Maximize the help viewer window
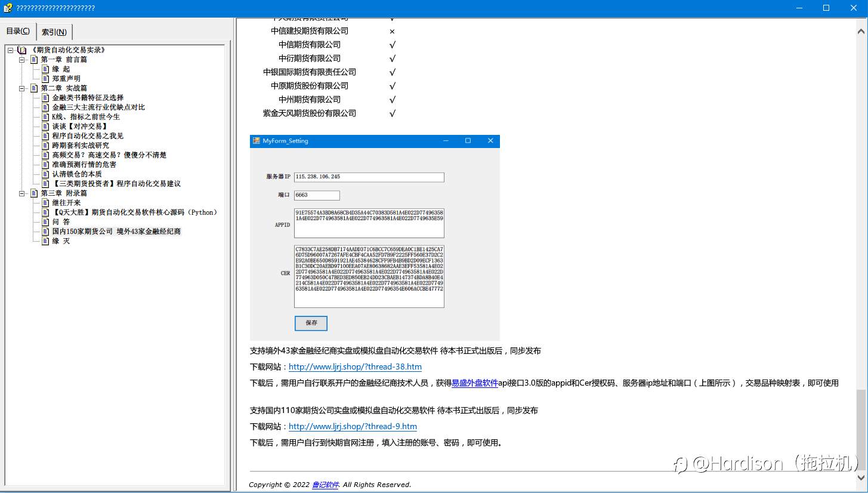Image resolution: width=868 pixels, height=493 pixels. 826,8
